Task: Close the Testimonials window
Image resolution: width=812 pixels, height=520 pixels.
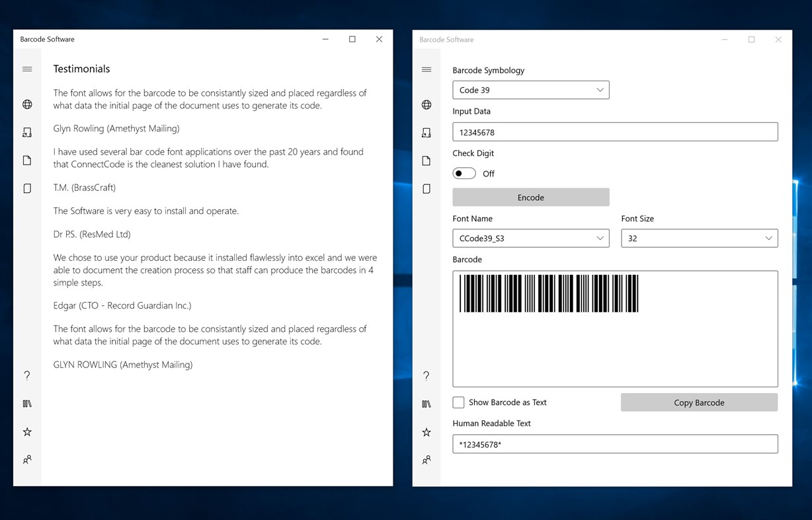Action: pyautogui.click(x=379, y=39)
